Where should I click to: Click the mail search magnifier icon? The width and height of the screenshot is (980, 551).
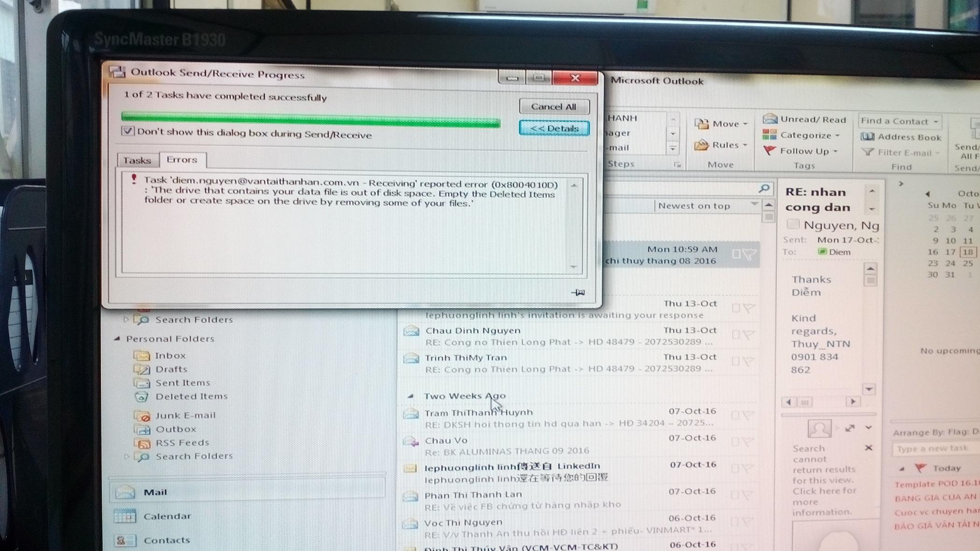765,188
